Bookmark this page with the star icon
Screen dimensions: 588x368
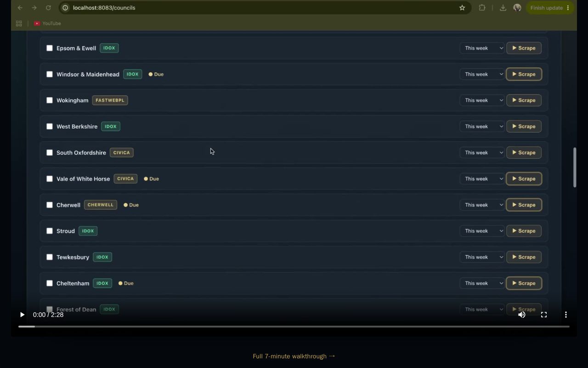462,8
